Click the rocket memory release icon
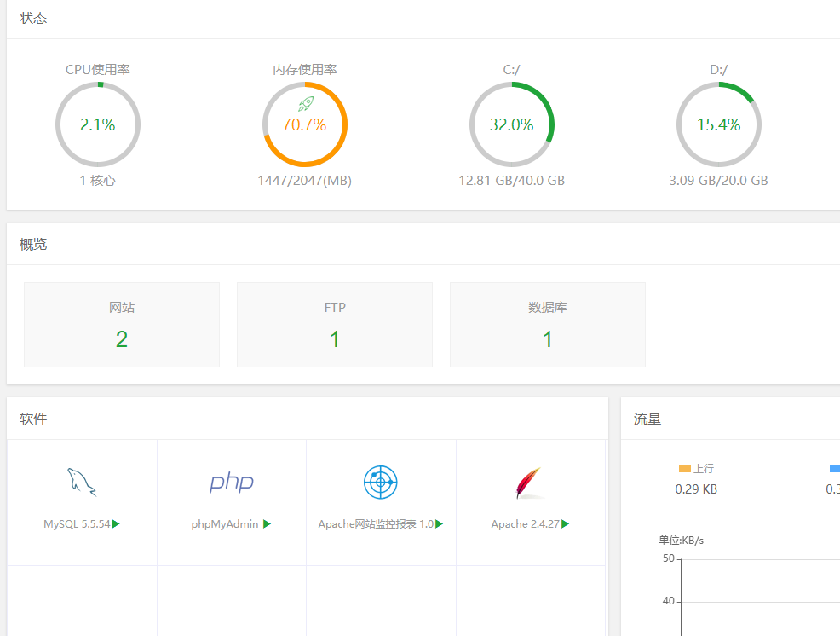The height and width of the screenshot is (636, 840). (306, 103)
